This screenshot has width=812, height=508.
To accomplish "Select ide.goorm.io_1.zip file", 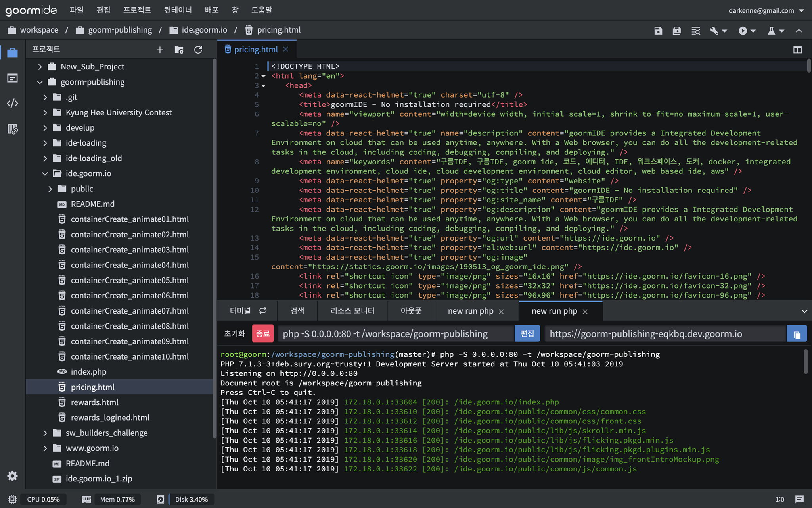I will (99, 479).
